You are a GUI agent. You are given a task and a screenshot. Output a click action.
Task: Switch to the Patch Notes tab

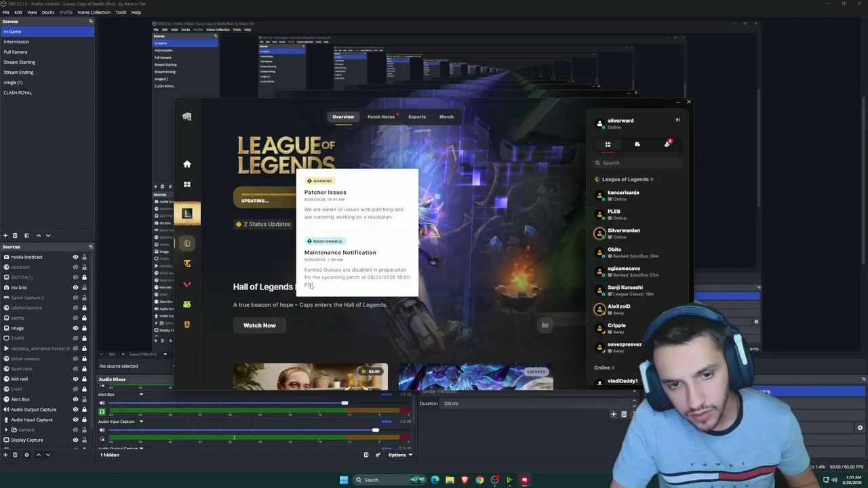coord(381,117)
